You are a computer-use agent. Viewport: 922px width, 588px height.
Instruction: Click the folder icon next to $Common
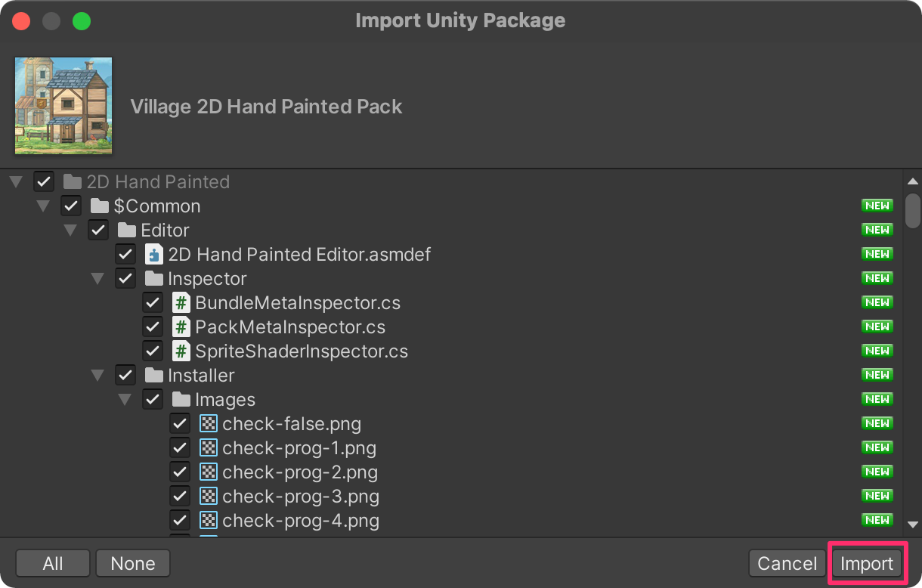(x=100, y=206)
